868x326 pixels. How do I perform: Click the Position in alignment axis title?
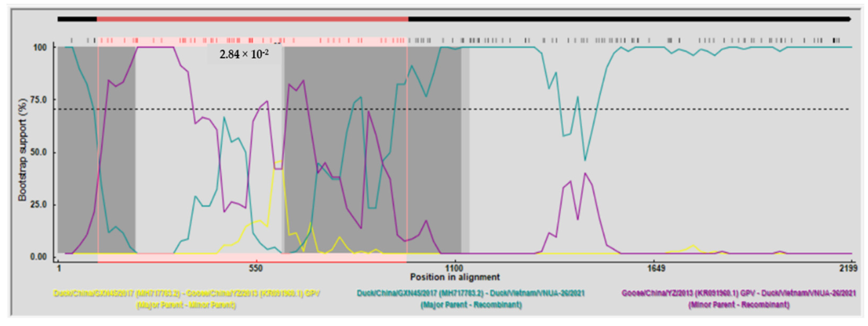(454, 277)
